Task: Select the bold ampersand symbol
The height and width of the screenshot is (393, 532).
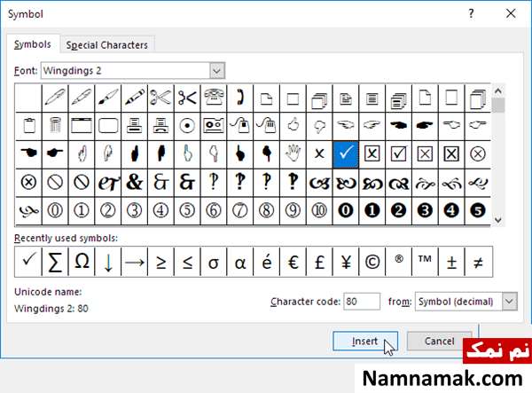Action: tap(135, 183)
